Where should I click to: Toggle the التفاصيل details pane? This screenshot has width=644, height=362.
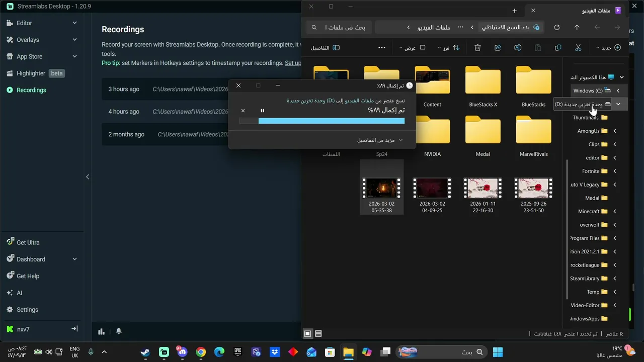tap(326, 48)
